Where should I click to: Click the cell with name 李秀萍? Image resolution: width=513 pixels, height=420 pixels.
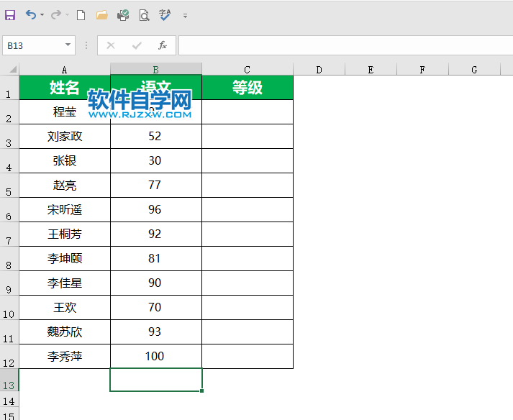coord(65,356)
